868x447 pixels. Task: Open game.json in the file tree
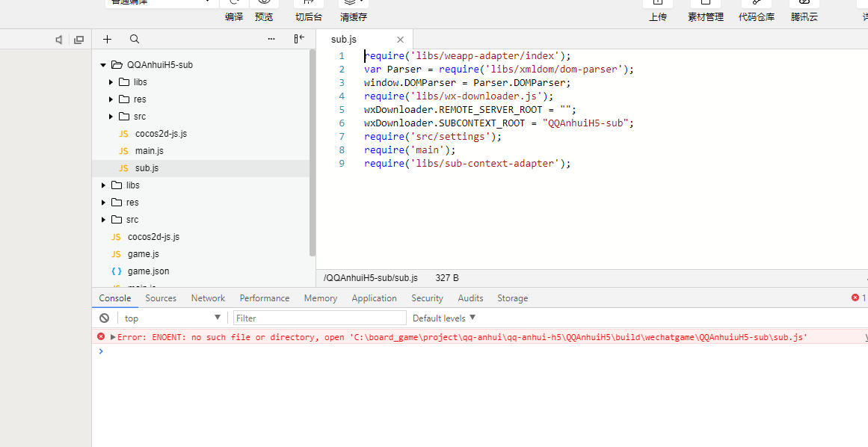pos(148,271)
